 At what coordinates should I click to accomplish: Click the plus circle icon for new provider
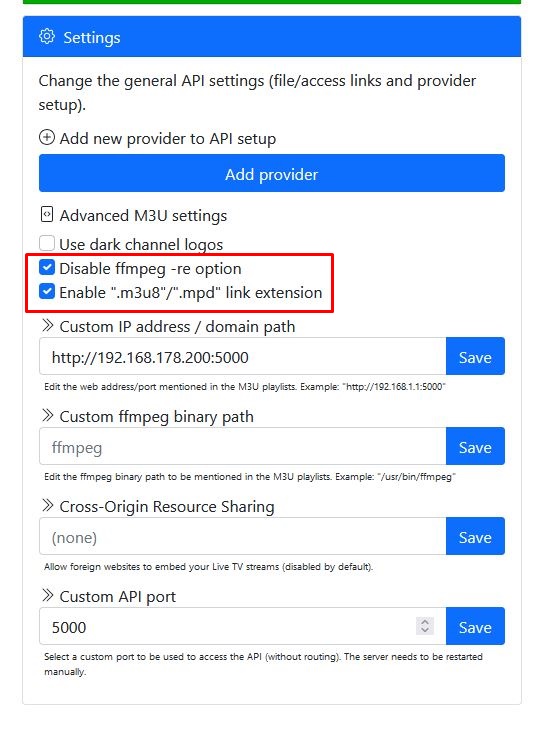tap(47, 138)
